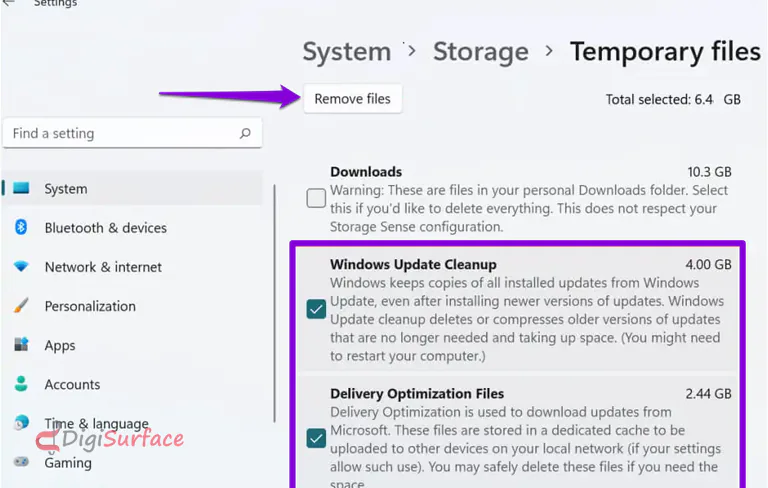Screen dimensions: 768x488
Task: Click the Remove files button
Action: 353,99
